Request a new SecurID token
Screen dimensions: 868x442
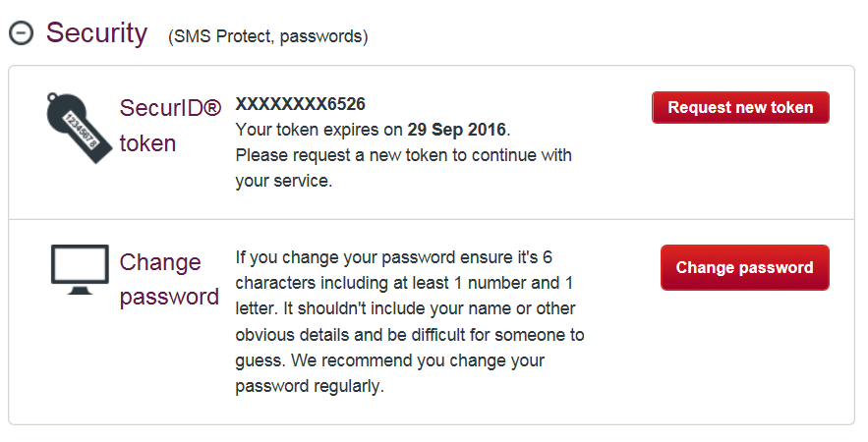click(740, 107)
